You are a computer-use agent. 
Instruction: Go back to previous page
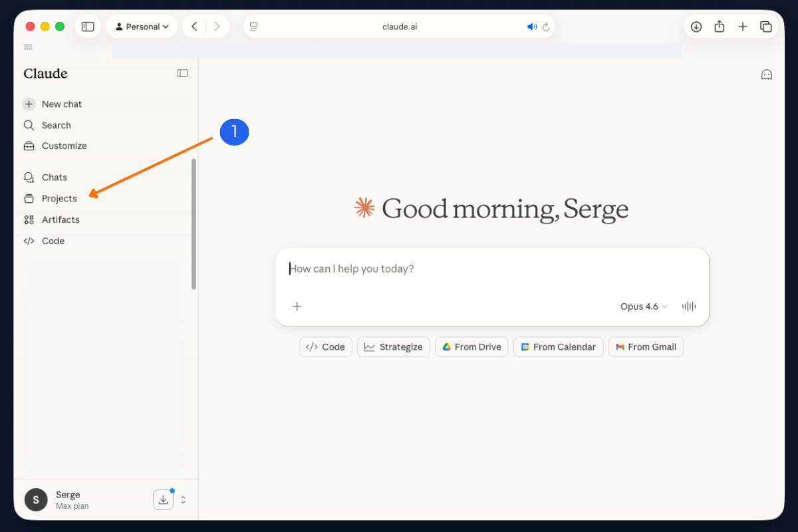(194, 27)
